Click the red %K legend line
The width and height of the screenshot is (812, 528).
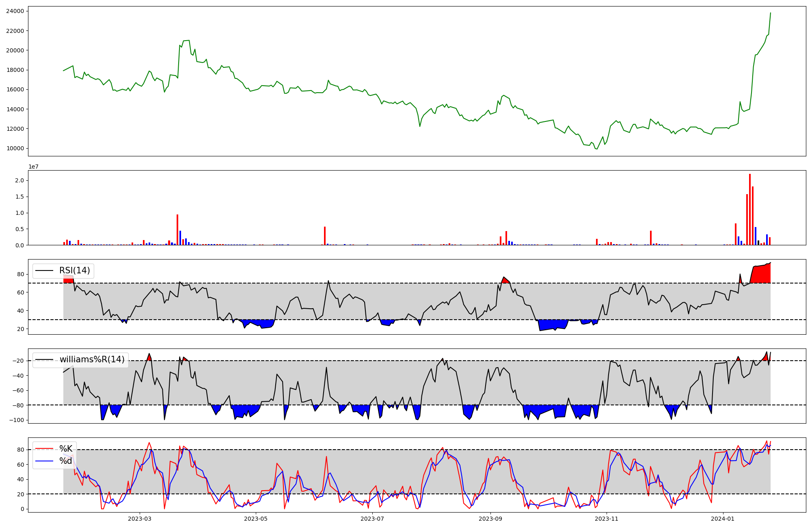point(44,449)
